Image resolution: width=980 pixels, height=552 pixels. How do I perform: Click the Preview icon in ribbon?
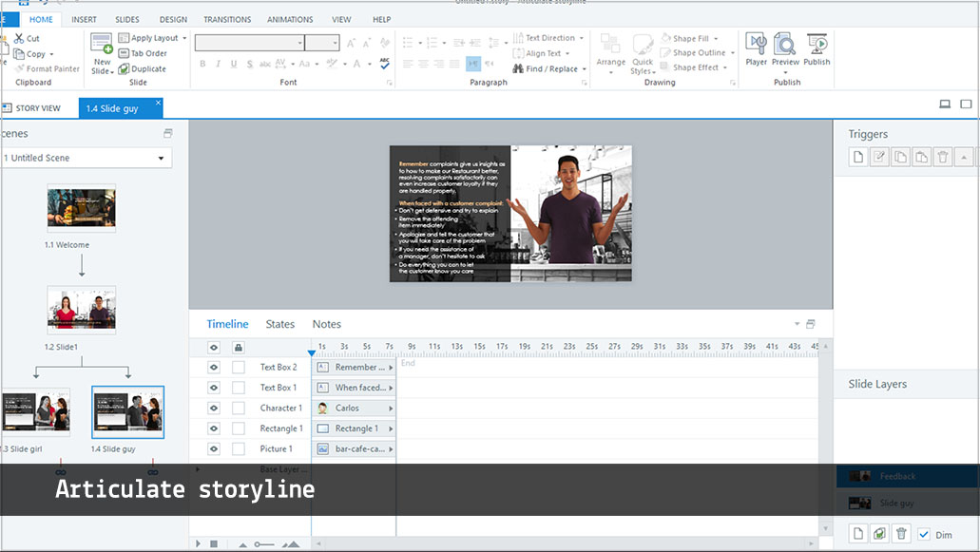pyautogui.click(x=785, y=49)
